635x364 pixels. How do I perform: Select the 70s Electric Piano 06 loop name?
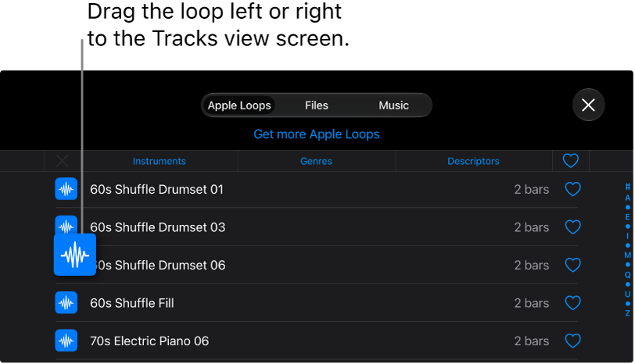pos(149,341)
